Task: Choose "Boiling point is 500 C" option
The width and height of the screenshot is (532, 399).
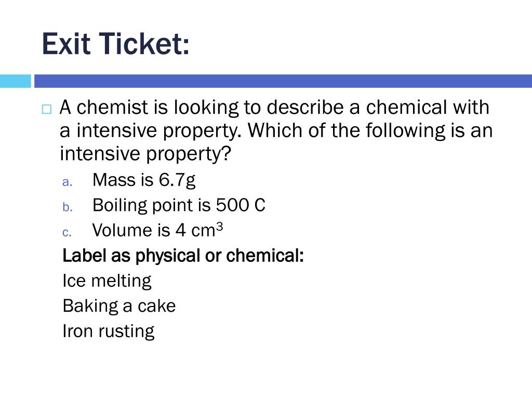Action: tap(179, 205)
